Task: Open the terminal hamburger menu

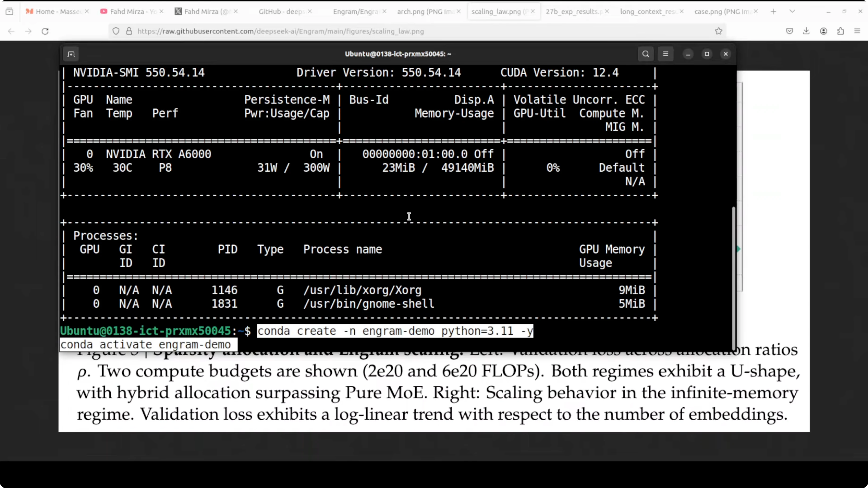Action: pos(665,54)
